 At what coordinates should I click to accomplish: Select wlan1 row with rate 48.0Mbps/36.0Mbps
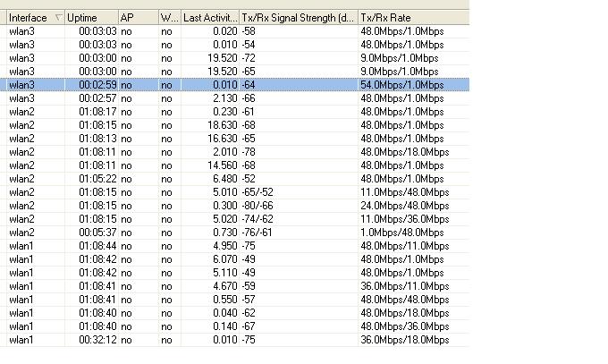(234, 326)
